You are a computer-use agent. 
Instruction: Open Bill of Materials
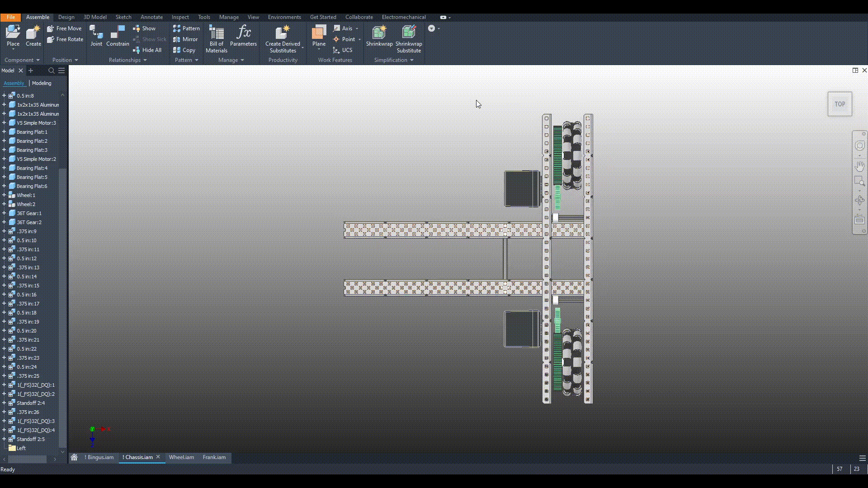tap(216, 39)
